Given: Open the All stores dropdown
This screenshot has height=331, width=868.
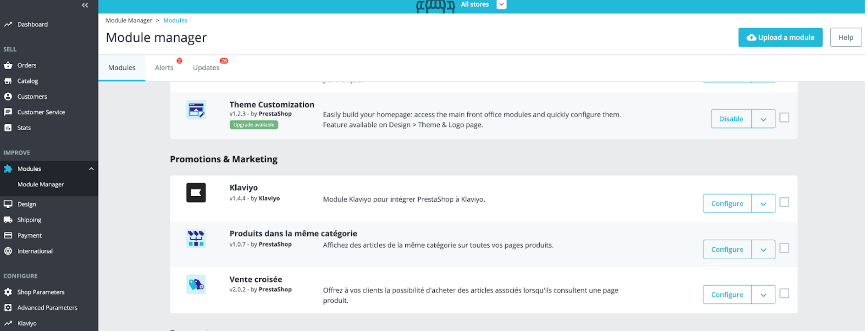Looking at the screenshot, I should tap(501, 5).
